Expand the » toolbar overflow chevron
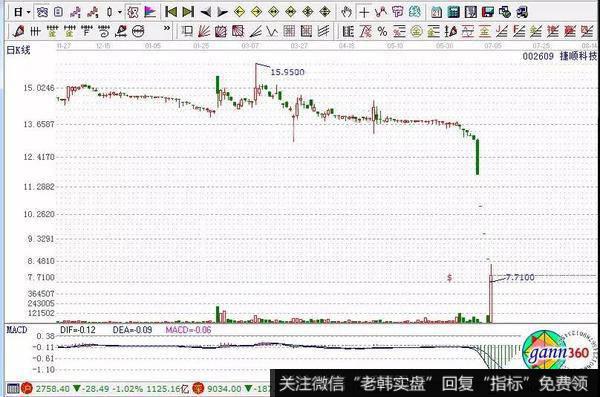Image resolution: width=600 pixels, height=397 pixels. 167,28
